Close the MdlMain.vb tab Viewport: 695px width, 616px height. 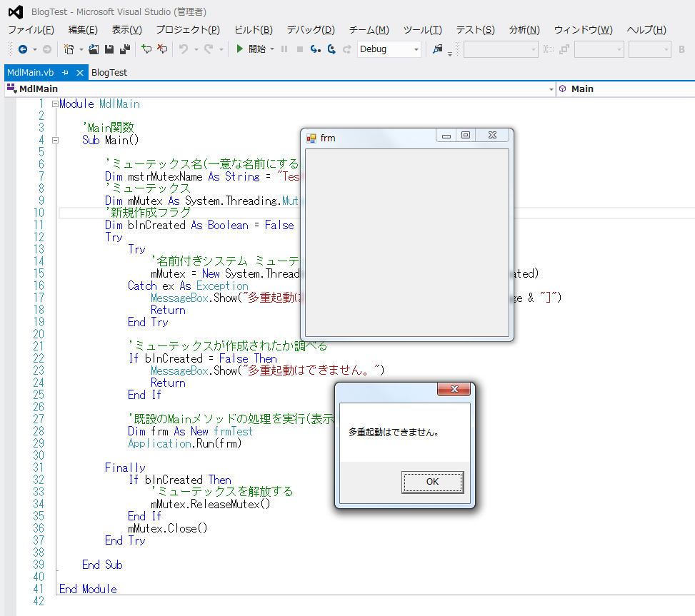(x=80, y=73)
